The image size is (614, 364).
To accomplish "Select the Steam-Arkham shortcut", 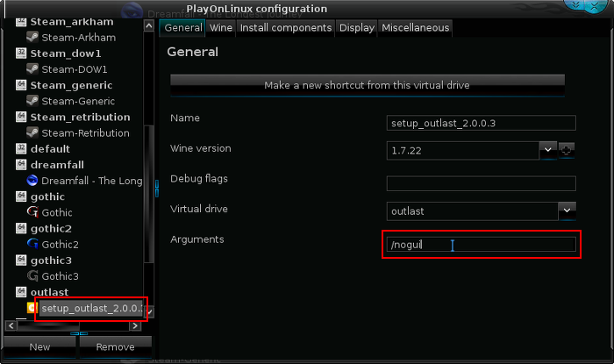I will pyautogui.click(x=78, y=38).
